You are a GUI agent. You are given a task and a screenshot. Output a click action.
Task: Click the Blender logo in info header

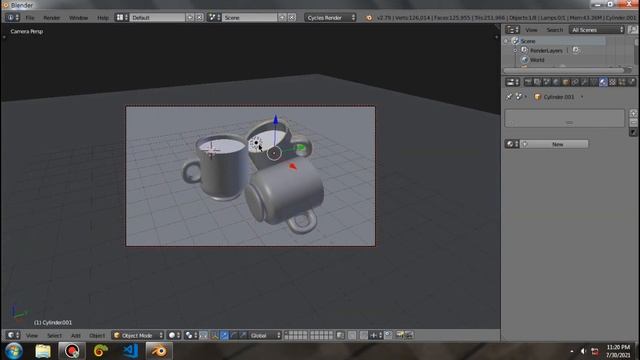(x=369, y=18)
